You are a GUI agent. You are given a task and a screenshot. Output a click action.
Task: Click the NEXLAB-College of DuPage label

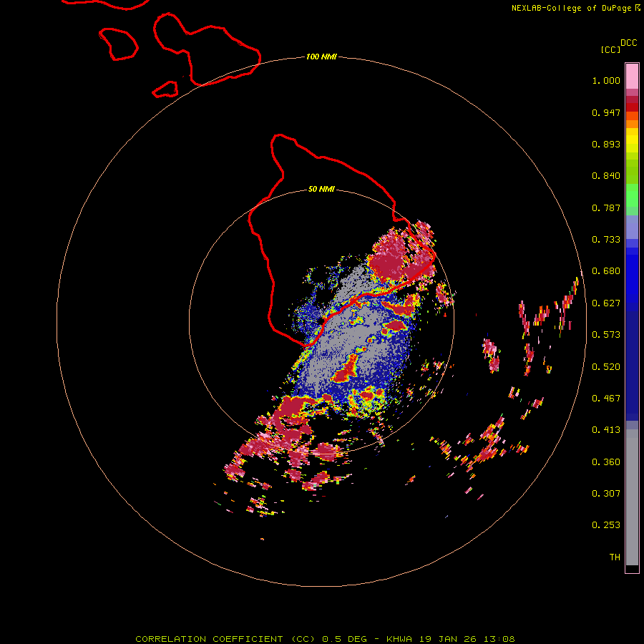pyautogui.click(x=571, y=8)
